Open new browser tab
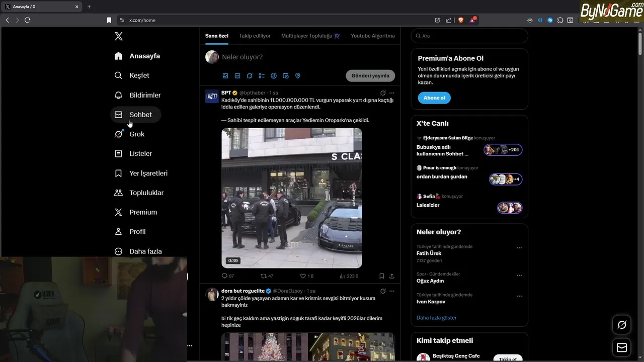Viewport: 644px width, 362px height. (89, 7)
